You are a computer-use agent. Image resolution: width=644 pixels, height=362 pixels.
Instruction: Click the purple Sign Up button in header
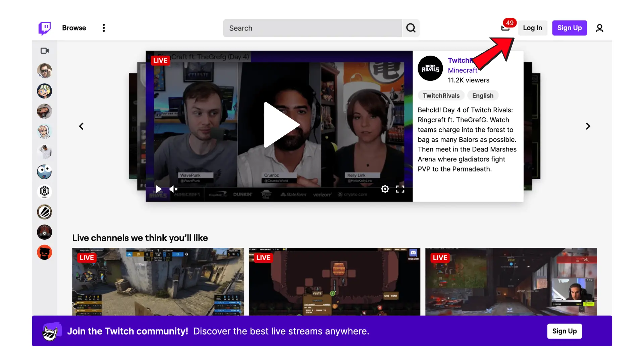click(570, 28)
